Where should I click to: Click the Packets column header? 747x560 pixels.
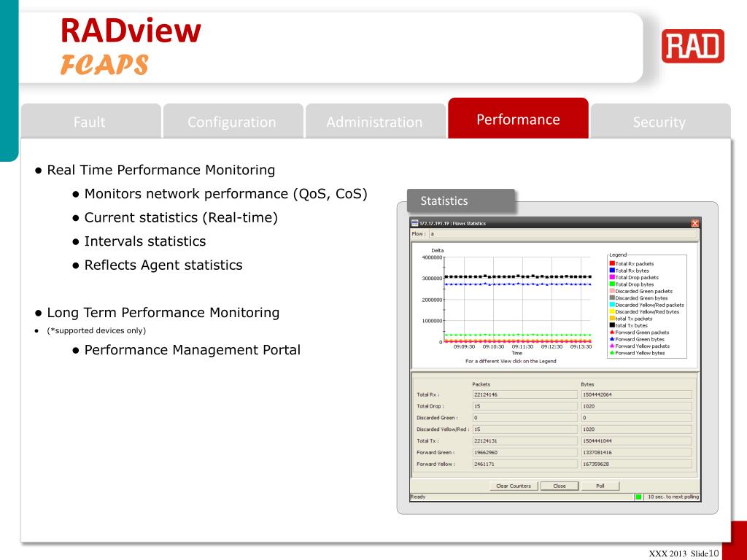(481, 384)
